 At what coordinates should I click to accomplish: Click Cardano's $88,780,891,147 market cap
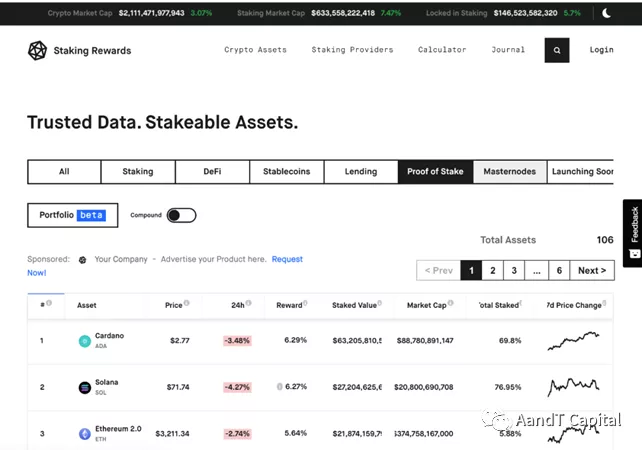click(x=425, y=341)
